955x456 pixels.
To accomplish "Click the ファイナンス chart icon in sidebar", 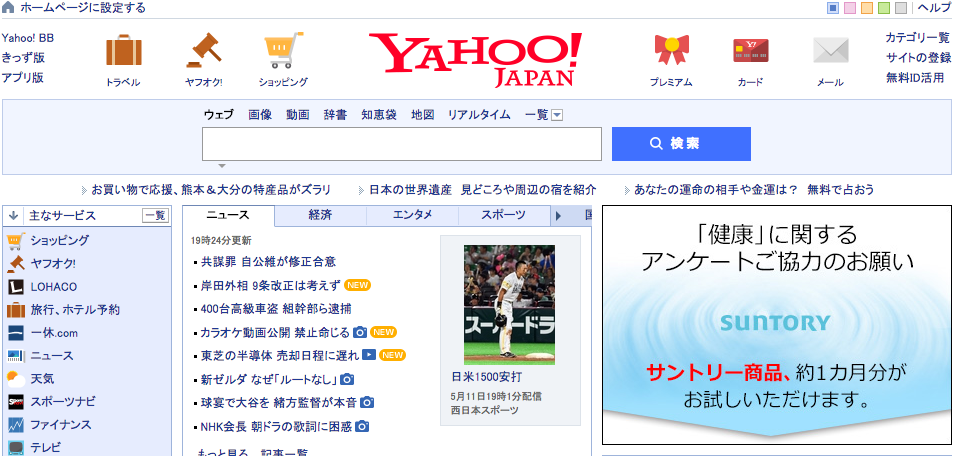I will click(16, 425).
